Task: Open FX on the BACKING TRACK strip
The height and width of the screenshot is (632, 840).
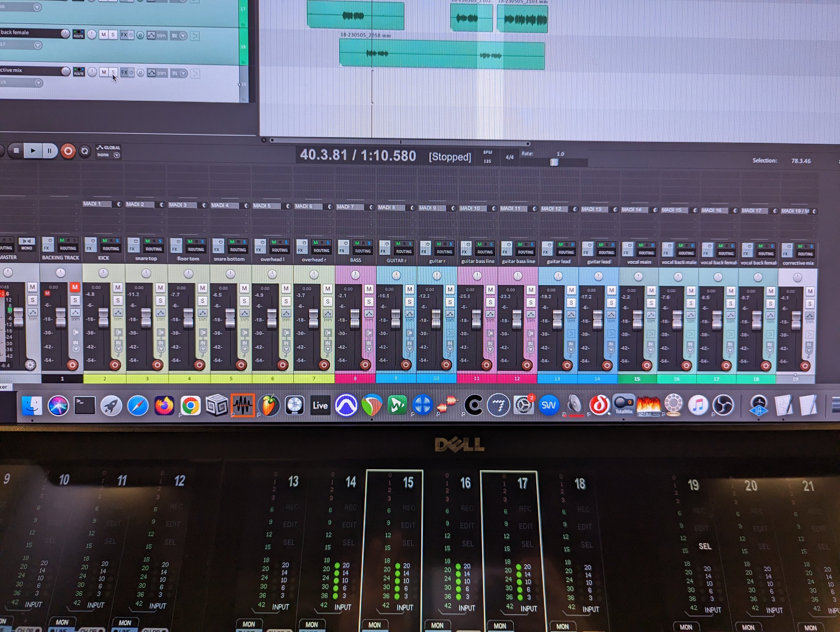Action: point(47,248)
